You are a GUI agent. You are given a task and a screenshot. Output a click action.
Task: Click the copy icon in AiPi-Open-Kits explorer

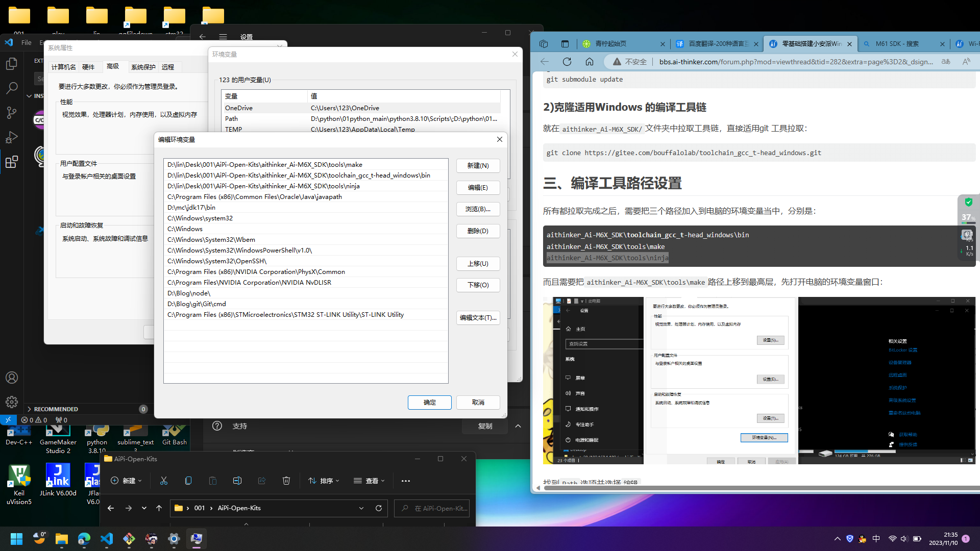click(188, 481)
